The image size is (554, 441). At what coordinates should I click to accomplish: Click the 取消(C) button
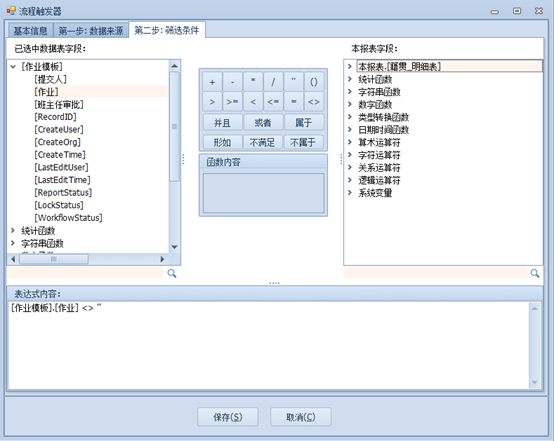click(x=301, y=417)
